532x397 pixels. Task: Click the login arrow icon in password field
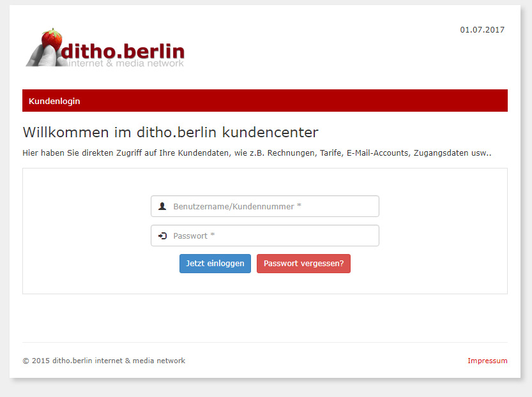tap(162, 236)
